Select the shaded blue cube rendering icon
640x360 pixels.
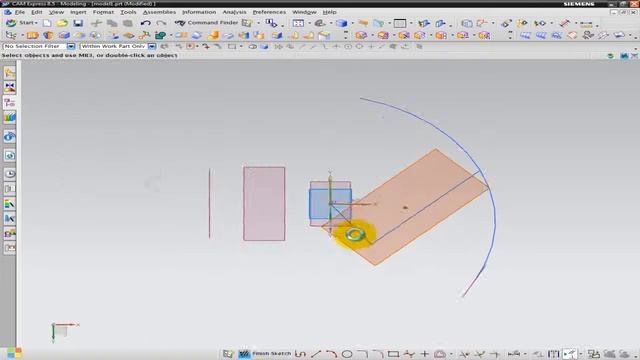pyautogui.click(x=341, y=23)
